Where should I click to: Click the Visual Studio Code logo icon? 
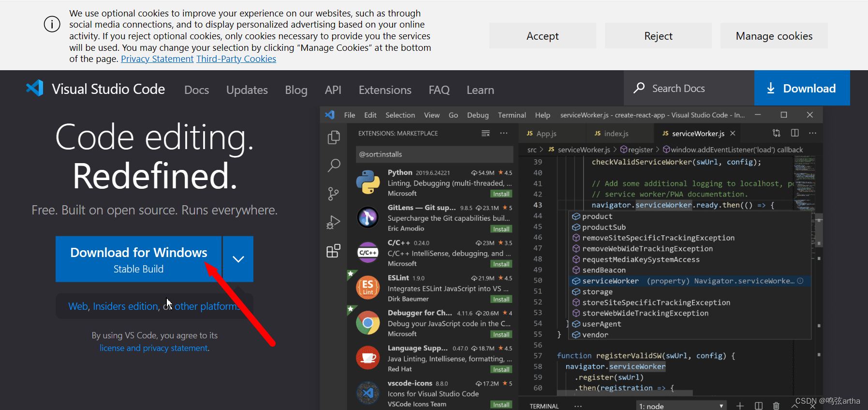tap(35, 88)
